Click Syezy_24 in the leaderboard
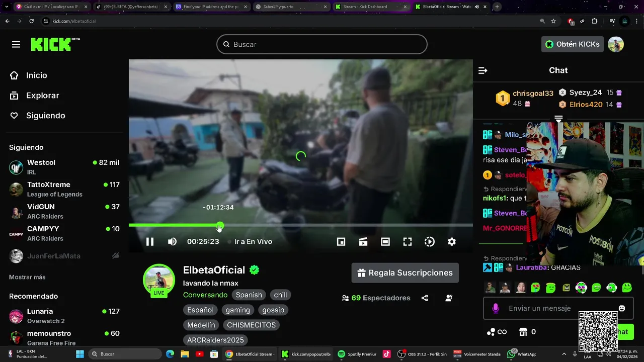This screenshot has width=644, height=362. pos(586,93)
